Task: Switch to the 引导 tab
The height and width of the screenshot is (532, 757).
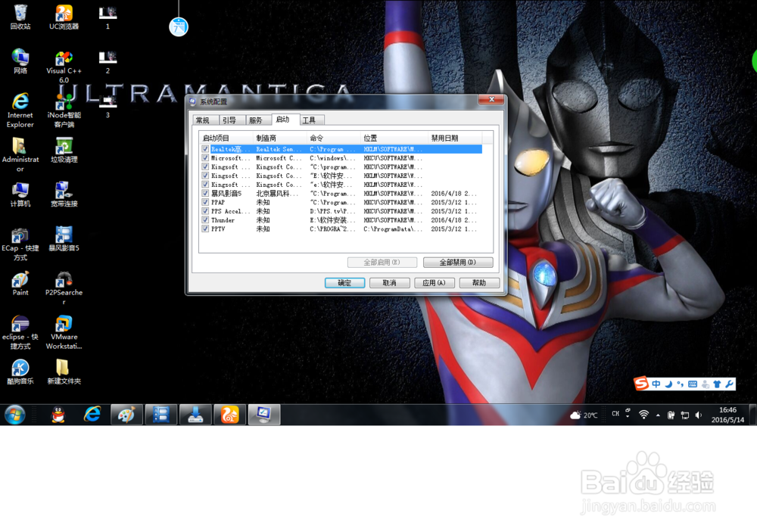Action: pyautogui.click(x=231, y=120)
